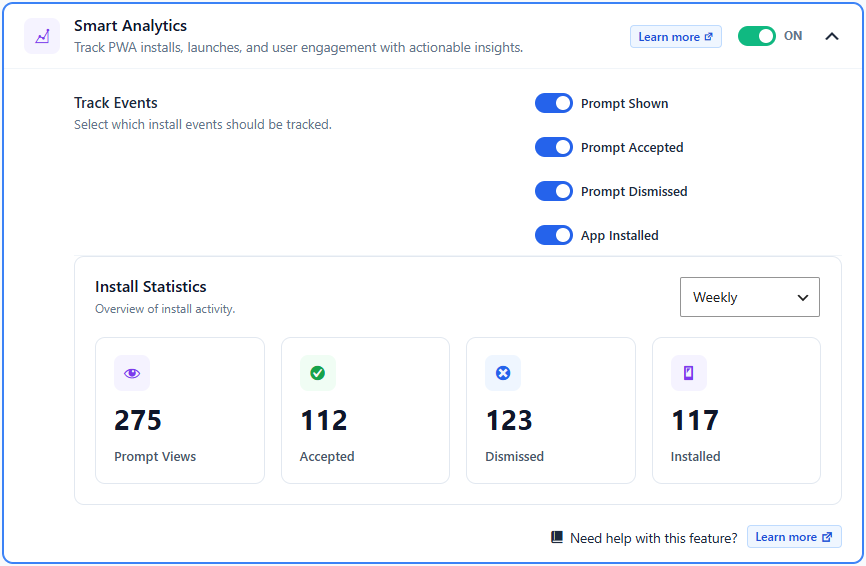The image size is (866, 566).
Task: Click external link icon in top Learn more
Action: click(709, 37)
